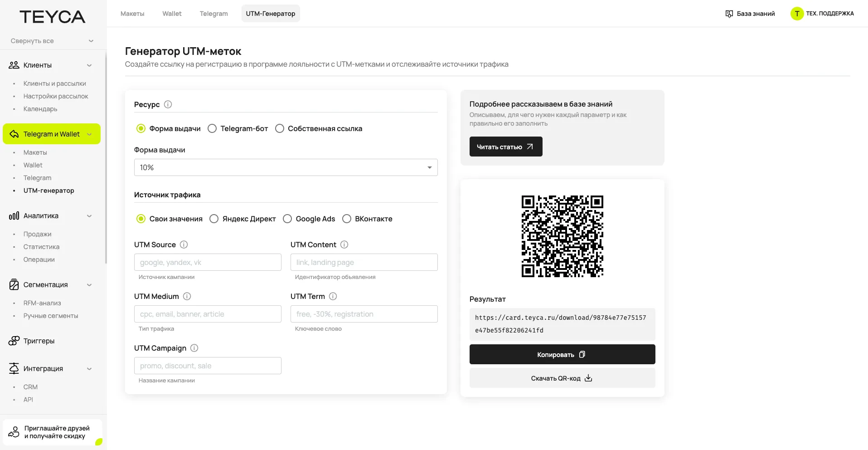Screen dimensions: 868x450
Task: Click the UTM Medium info icon
Action: 187,296
